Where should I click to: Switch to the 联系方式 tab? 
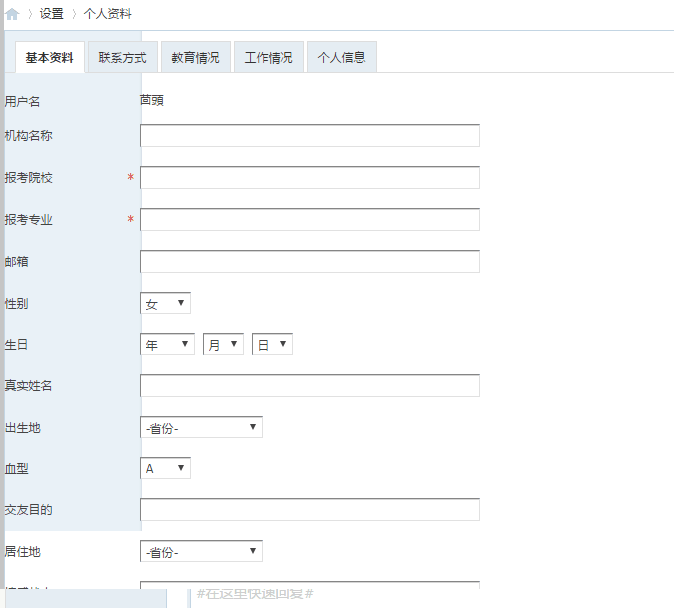pos(123,57)
